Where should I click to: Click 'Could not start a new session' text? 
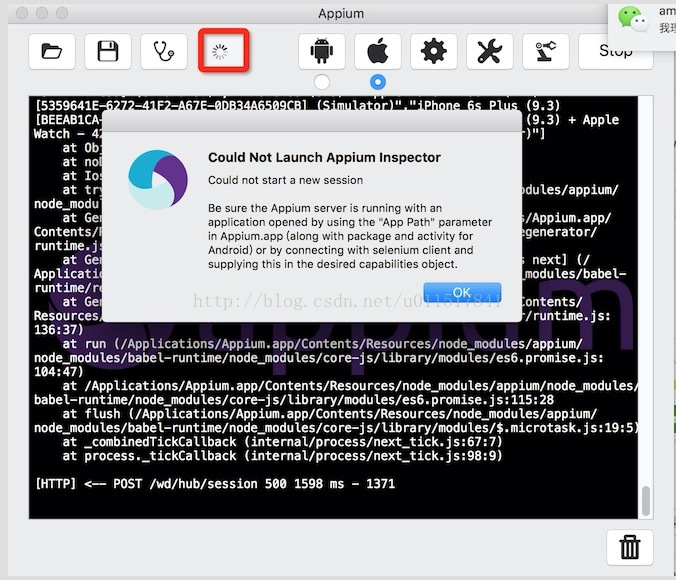(285, 180)
